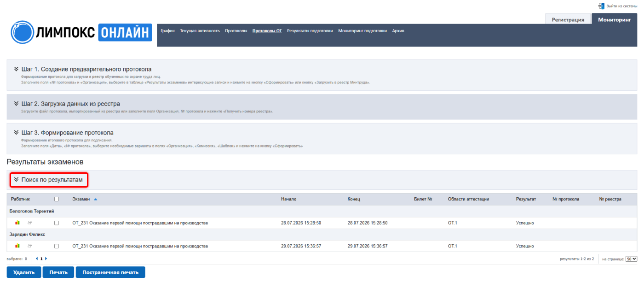Click the Конец column header

tap(354, 200)
